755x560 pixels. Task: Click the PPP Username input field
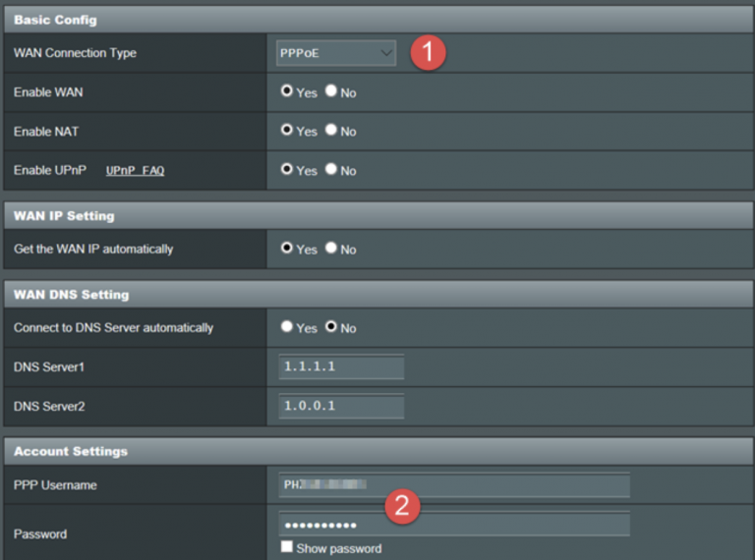point(454,485)
